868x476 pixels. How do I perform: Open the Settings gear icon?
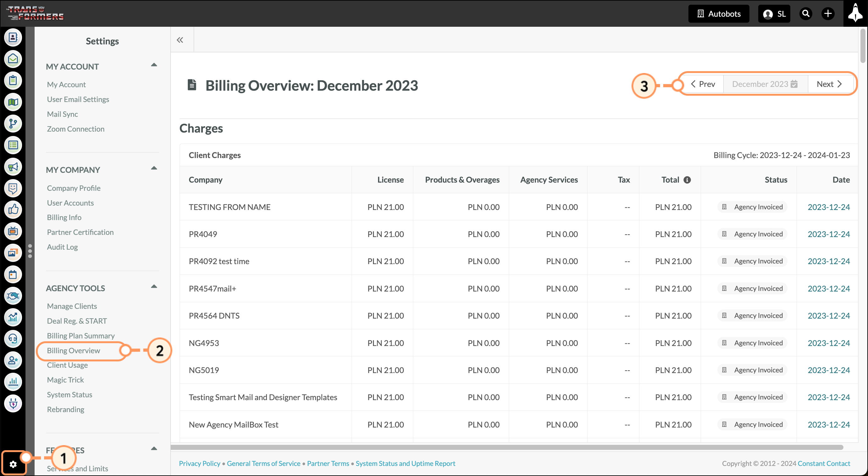pos(13,464)
